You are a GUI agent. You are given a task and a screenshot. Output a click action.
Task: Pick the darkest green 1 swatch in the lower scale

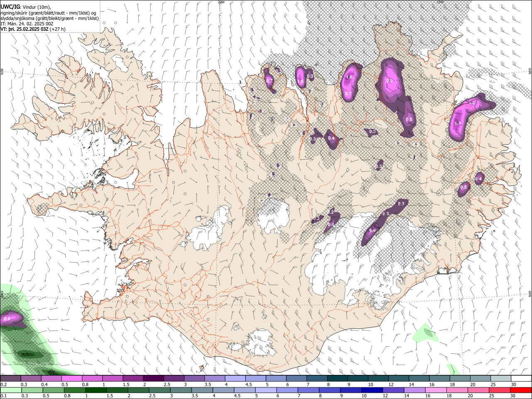click(96, 390)
